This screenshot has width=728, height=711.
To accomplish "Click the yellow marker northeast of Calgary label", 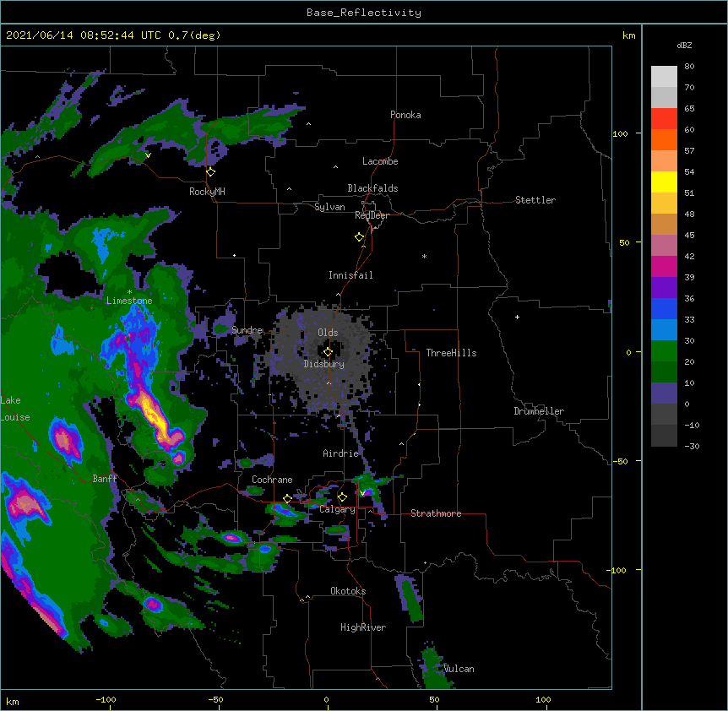I will click(x=342, y=497).
